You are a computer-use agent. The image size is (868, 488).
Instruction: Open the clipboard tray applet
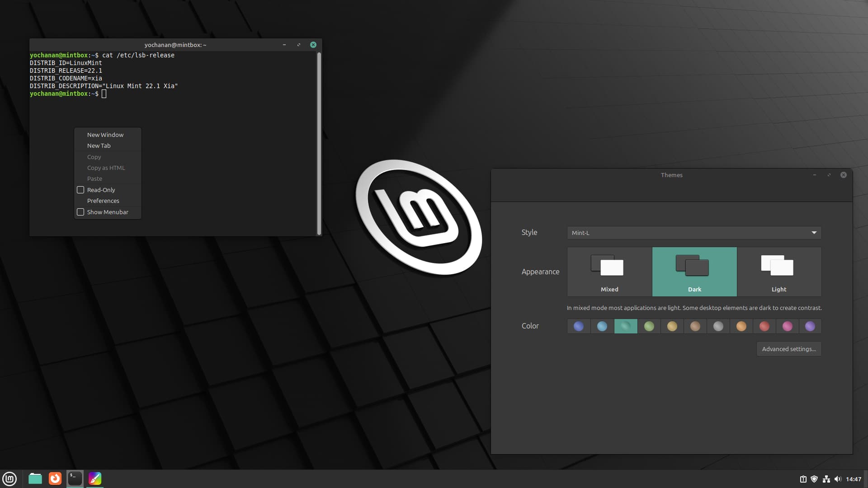click(x=803, y=479)
